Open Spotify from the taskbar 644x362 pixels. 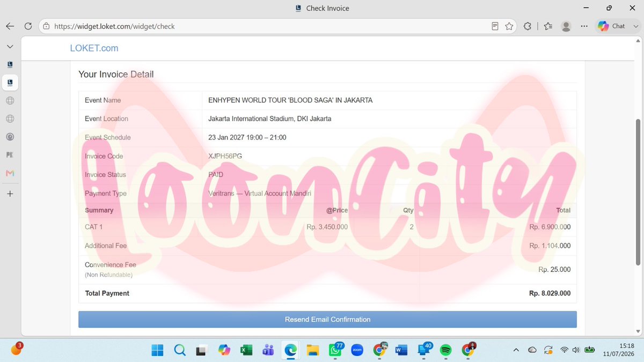(445, 350)
